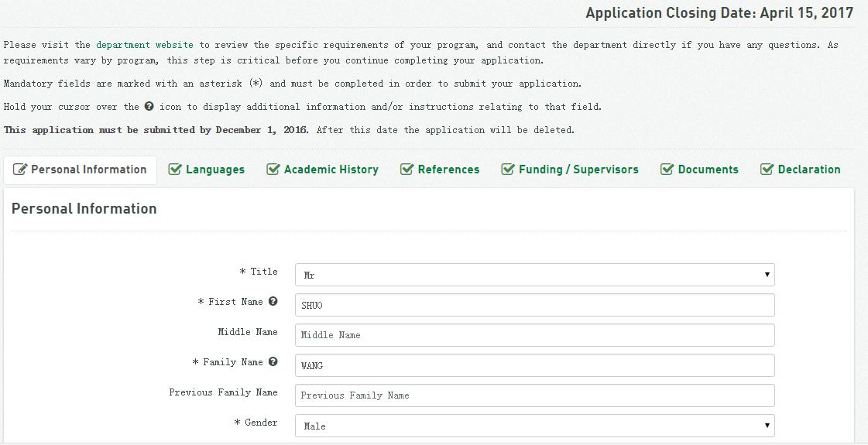Image resolution: width=868 pixels, height=445 pixels.
Task: Click the checkmark icon on References tab
Action: click(x=407, y=169)
